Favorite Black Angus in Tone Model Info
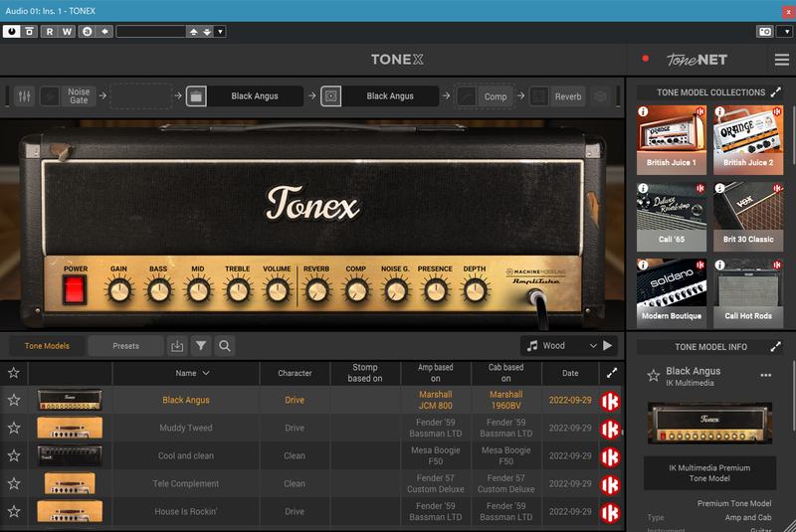Viewport: 796px width, 532px height. [x=654, y=376]
